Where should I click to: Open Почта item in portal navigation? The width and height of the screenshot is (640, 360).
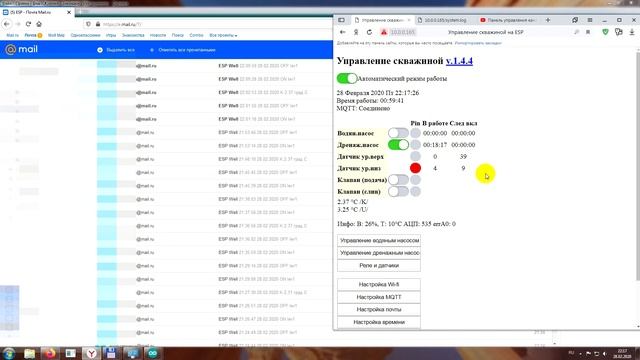coord(30,36)
